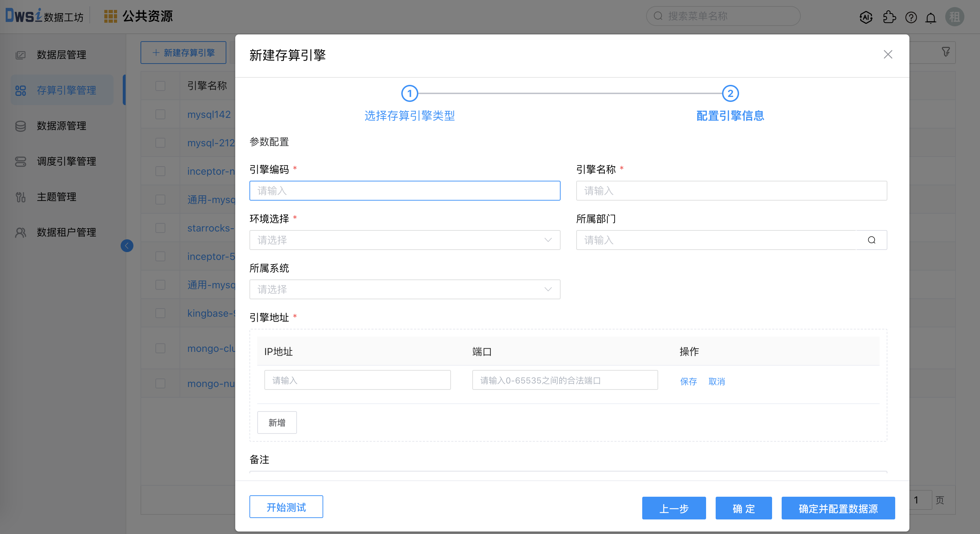Open the 公共资源 grid menu icon
The height and width of the screenshot is (534, 980).
click(110, 16)
